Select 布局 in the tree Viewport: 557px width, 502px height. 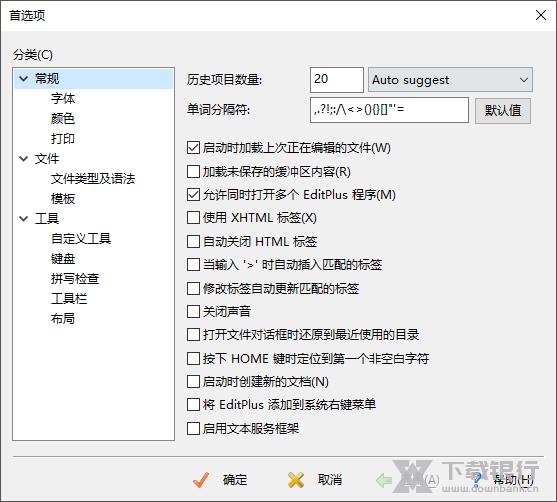point(63,319)
